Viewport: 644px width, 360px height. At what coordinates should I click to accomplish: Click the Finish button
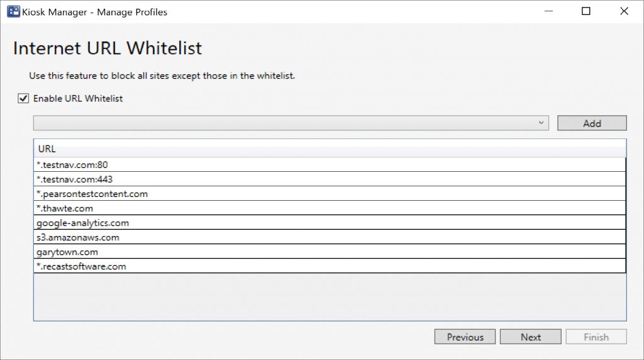[596, 337]
